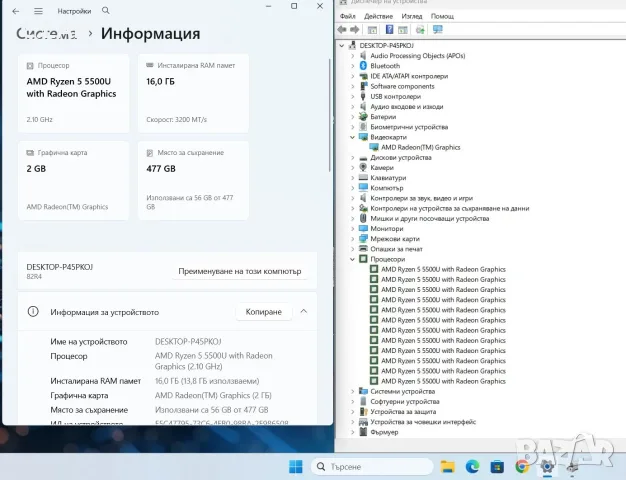Screen dimensions: 626x480
Task: Click the Device Manager forward arrow toolbar icon
Action: click(355, 30)
